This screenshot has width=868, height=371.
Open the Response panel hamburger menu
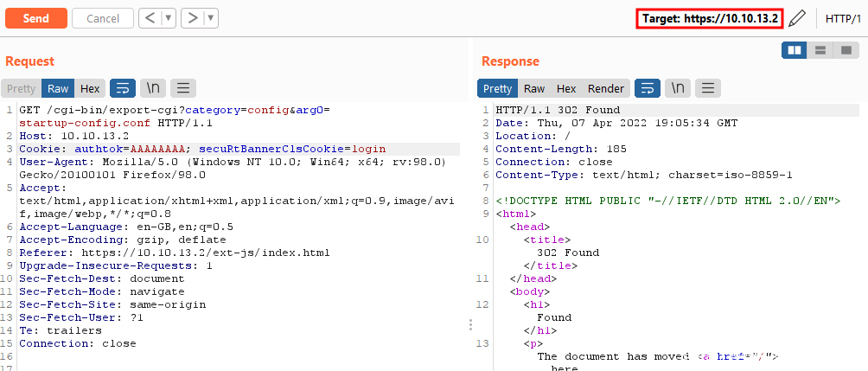pos(708,88)
